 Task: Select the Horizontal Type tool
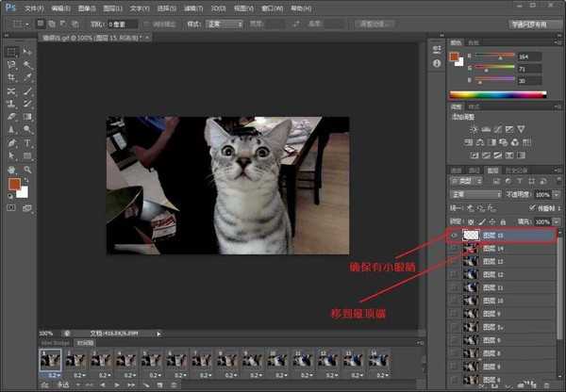(x=26, y=143)
